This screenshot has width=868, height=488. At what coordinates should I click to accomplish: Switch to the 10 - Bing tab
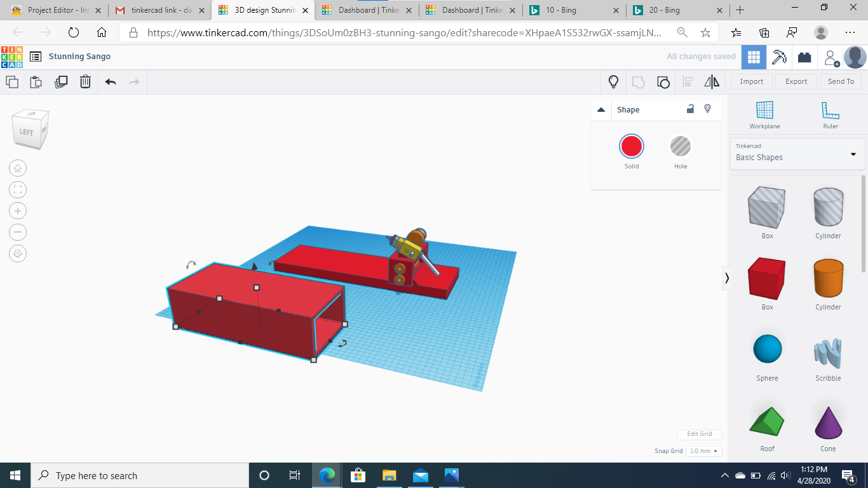point(574,10)
